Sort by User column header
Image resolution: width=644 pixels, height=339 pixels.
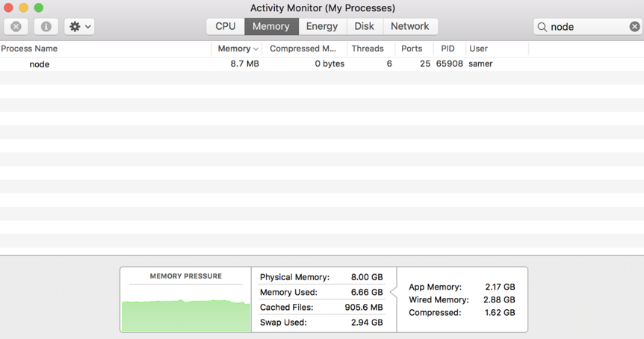(497, 49)
